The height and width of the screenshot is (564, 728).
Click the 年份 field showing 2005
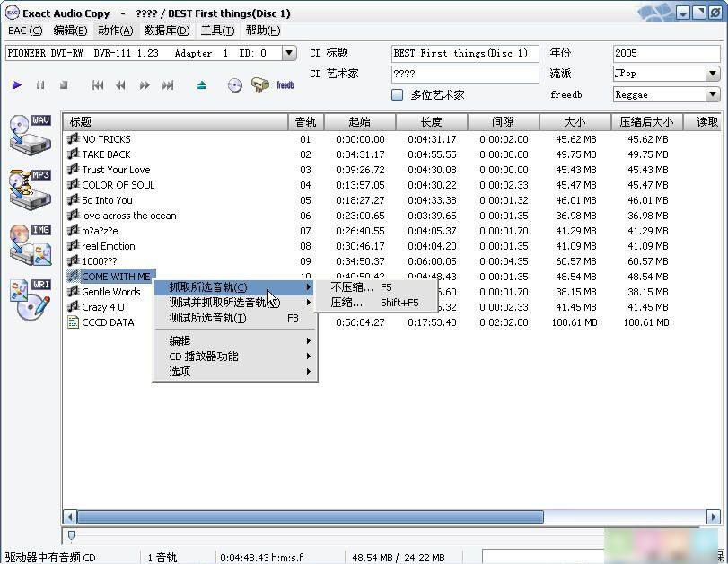666,53
